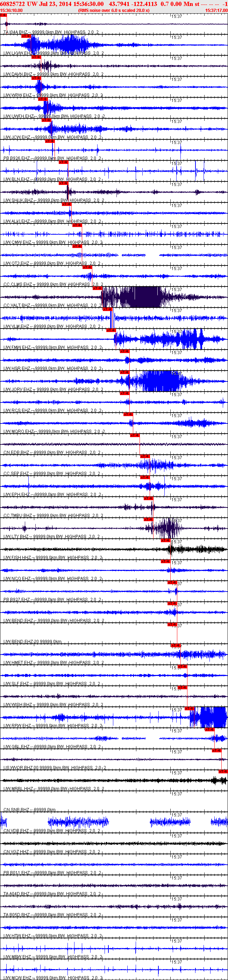The width and height of the screenshot is (228, 980).
Task: Select the UW MBW EHZ station label
Action: [x=53, y=957]
